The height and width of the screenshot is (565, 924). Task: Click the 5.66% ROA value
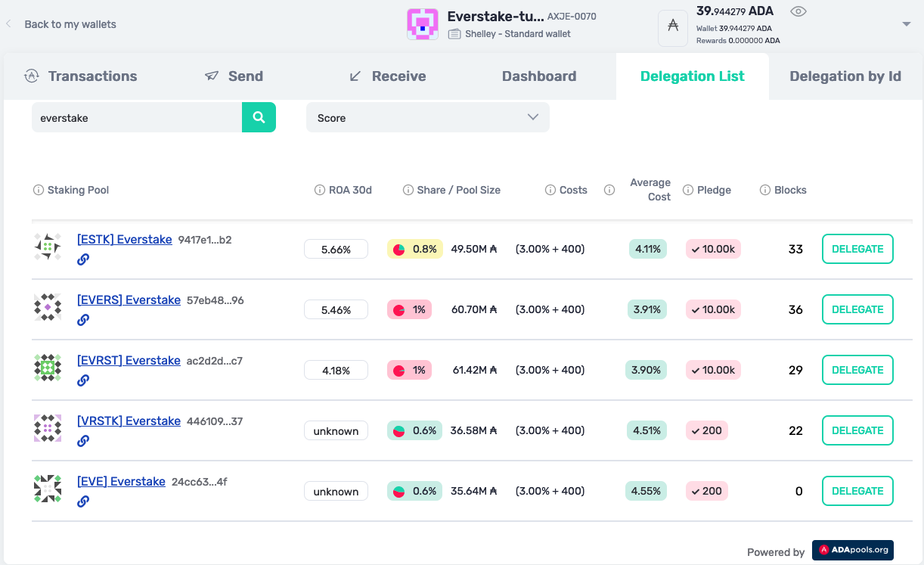[x=336, y=249]
